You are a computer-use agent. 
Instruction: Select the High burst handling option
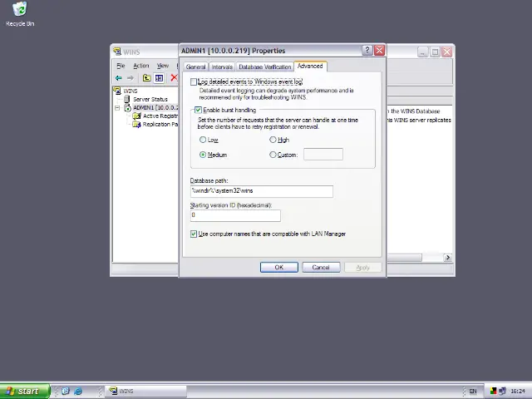click(x=273, y=140)
